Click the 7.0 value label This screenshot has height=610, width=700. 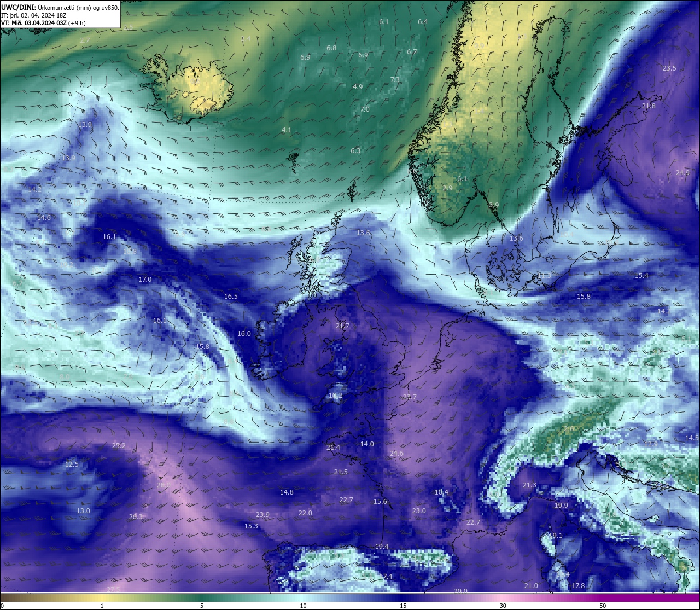click(x=365, y=109)
